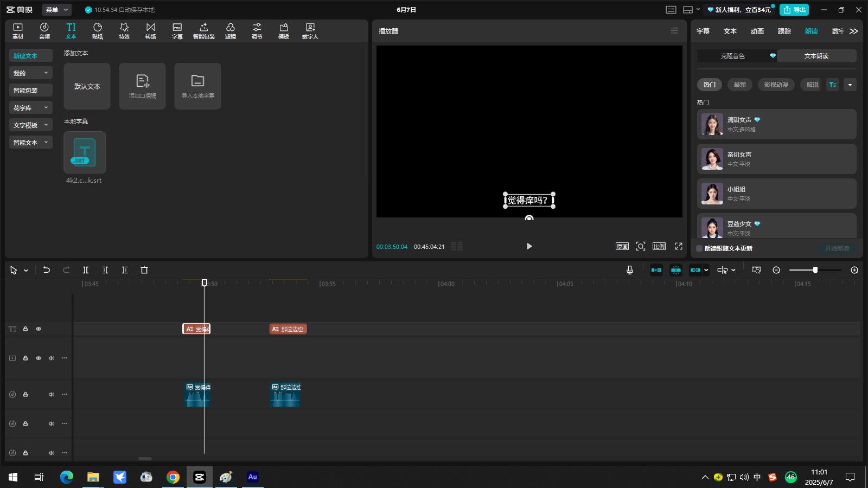Open the 转场 transitions panel icon
The width and height of the screenshot is (868, 488).
coord(151,31)
